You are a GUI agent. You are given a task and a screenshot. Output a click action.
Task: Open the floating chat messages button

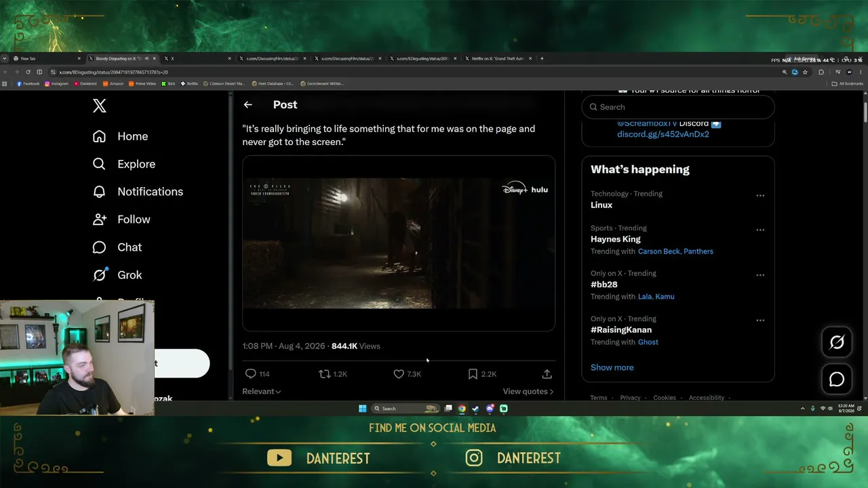(837, 380)
